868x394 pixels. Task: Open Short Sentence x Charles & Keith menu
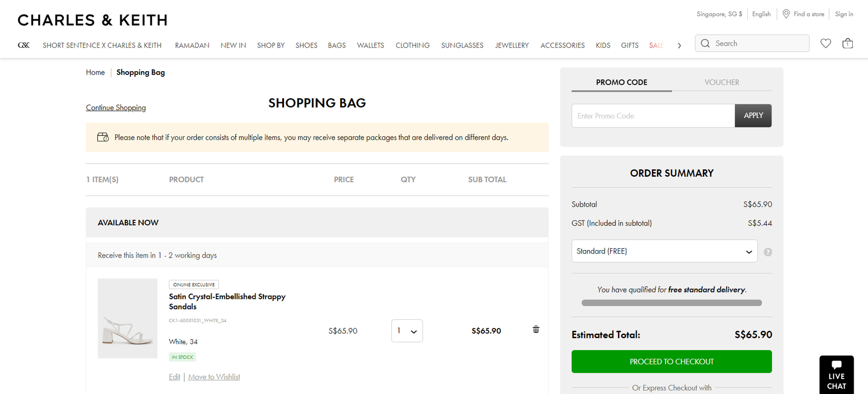102,45
